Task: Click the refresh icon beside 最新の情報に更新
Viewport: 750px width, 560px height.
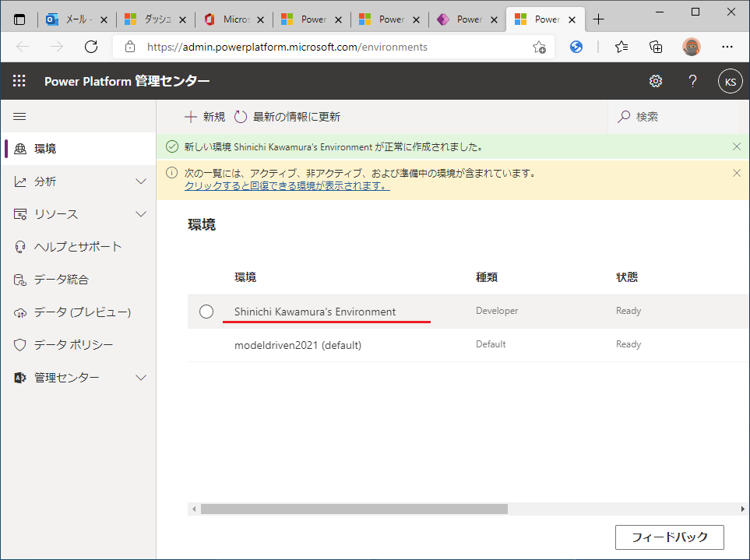Action: click(x=241, y=117)
